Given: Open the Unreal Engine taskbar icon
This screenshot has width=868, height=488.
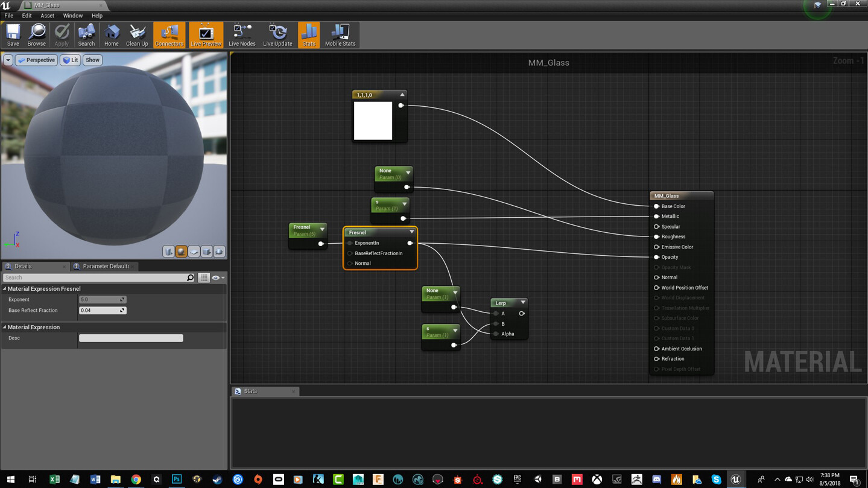Looking at the screenshot, I should [735, 480].
